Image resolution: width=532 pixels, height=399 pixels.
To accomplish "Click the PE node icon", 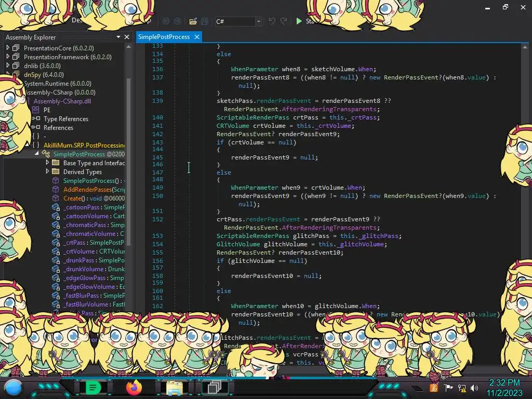I will point(36,110).
